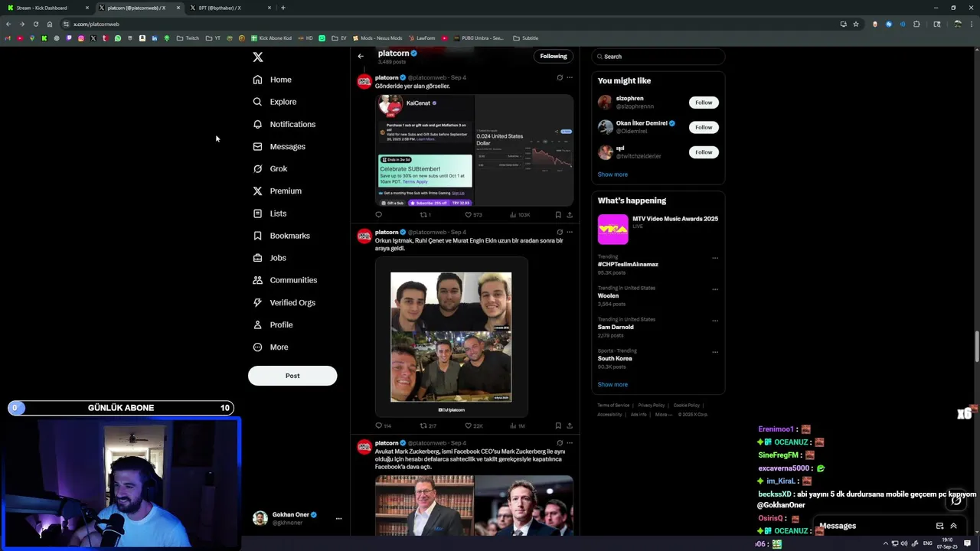
Task: Open Home from the sidebar
Action: tap(273, 80)
